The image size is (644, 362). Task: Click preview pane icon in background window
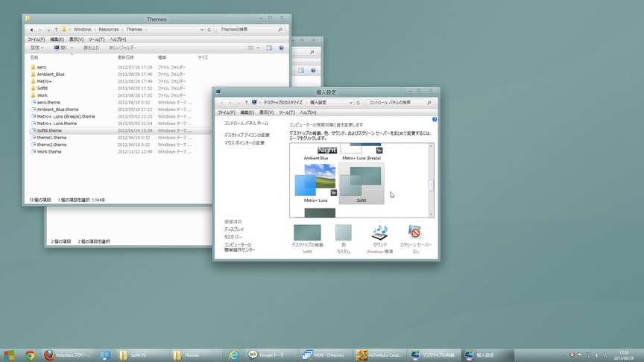coord(301,71)
